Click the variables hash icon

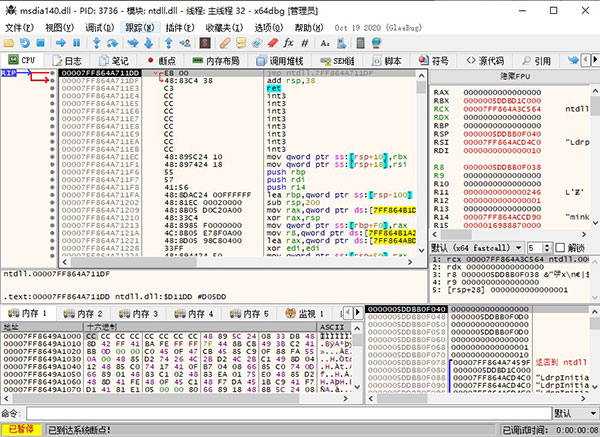click(x=305, y=43)
